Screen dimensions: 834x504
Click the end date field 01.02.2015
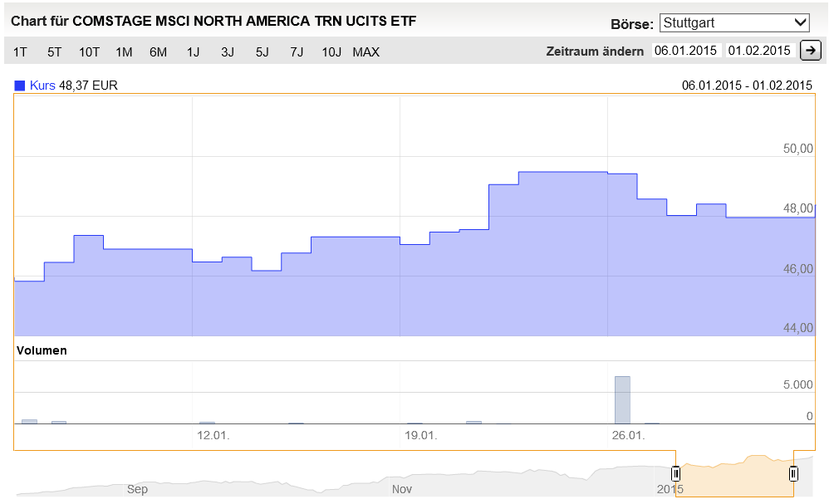[759, 51]
